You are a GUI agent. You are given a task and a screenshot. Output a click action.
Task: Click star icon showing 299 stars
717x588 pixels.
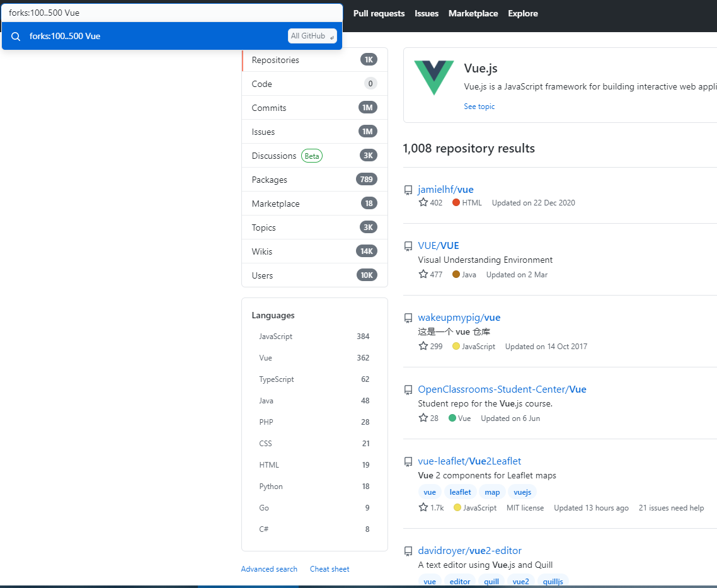pos(423,345)
